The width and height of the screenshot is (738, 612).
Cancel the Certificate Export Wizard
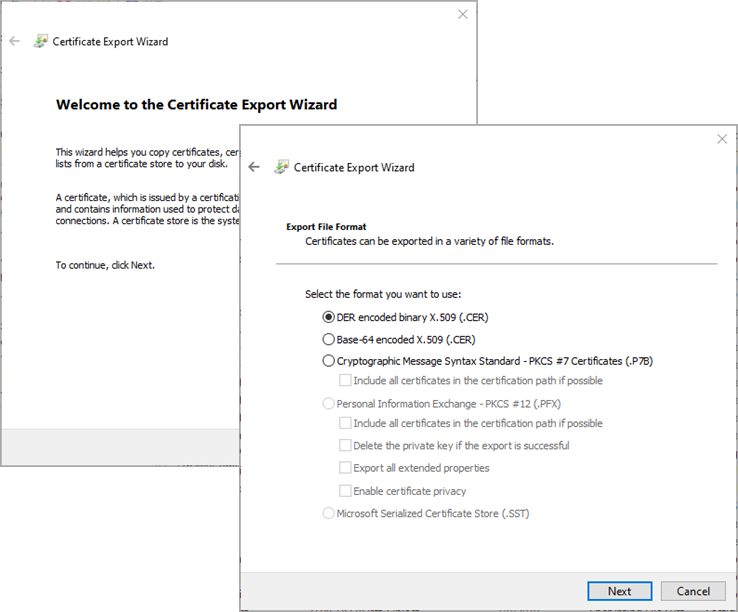pos(693,591)
